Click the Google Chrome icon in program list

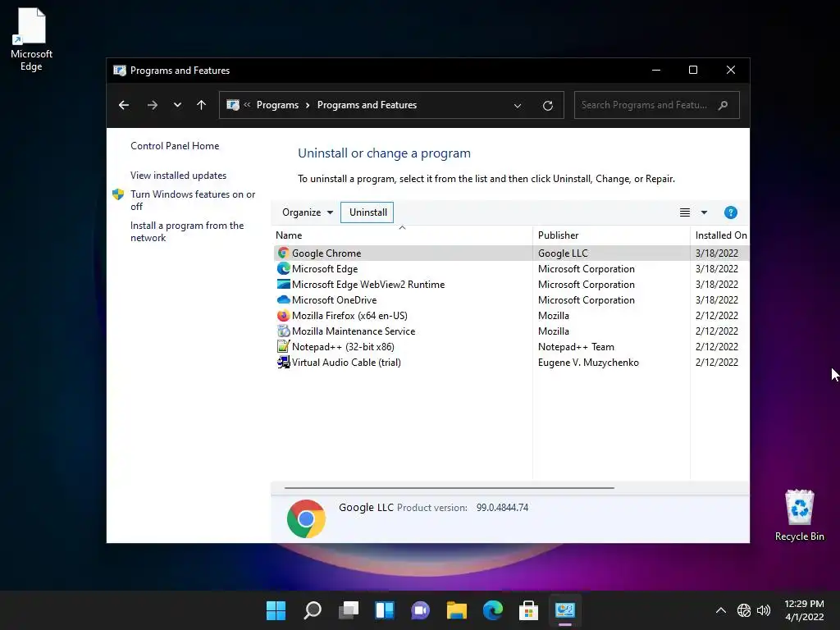click(x=283, y=253)
